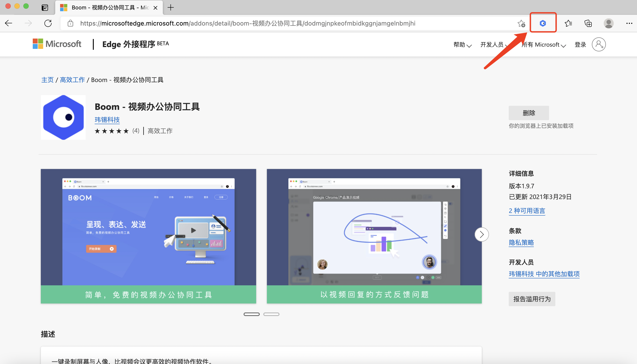View site information lock icon
Viewport: 637px width, 364px height.
[x=70, y=23]
